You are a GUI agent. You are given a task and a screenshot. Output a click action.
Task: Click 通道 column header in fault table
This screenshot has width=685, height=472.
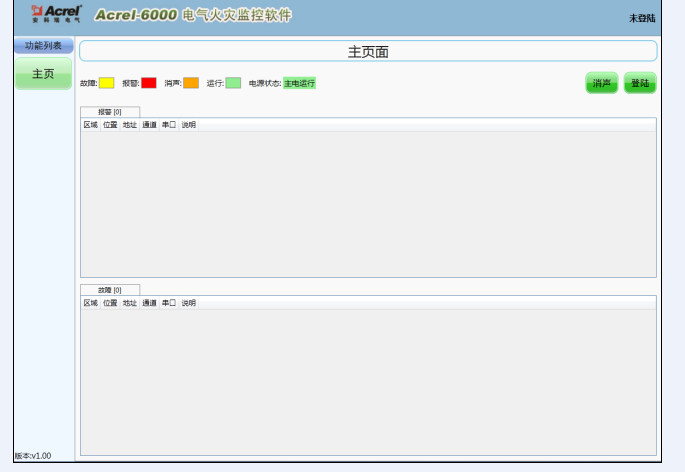point(149,302)
